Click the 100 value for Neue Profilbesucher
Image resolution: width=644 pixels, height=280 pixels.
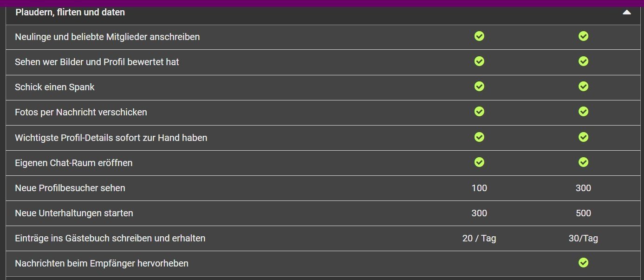[x=479, y=188]
